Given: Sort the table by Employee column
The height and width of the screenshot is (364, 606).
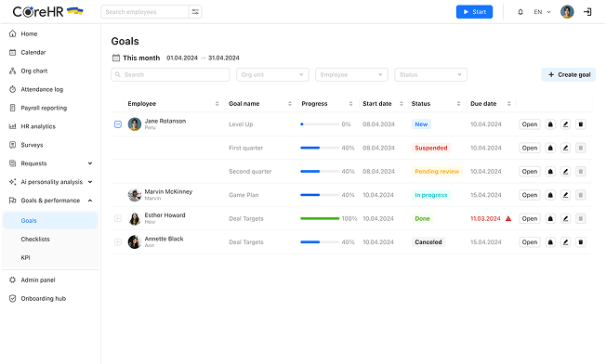Looking at the screenshot, I should click(217, 103).
